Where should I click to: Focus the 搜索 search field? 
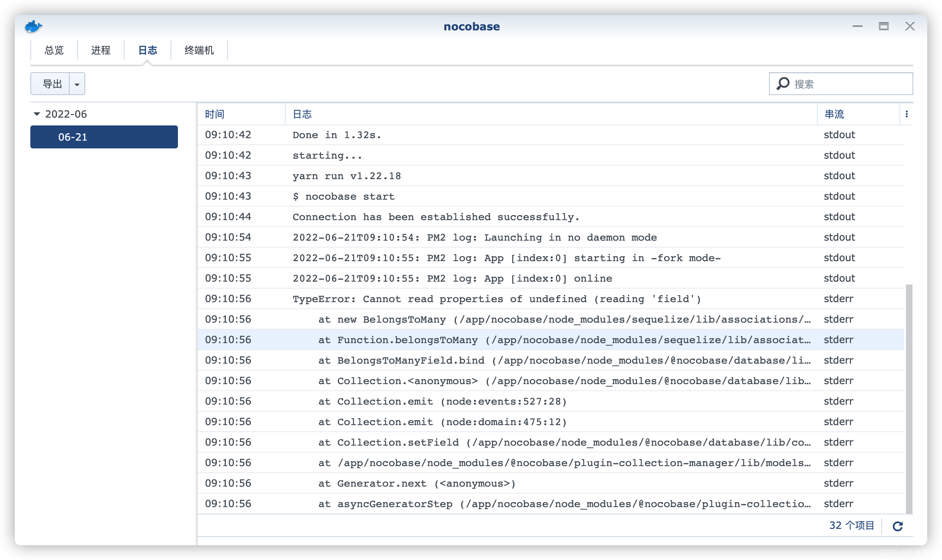click(x=841, y=84)
